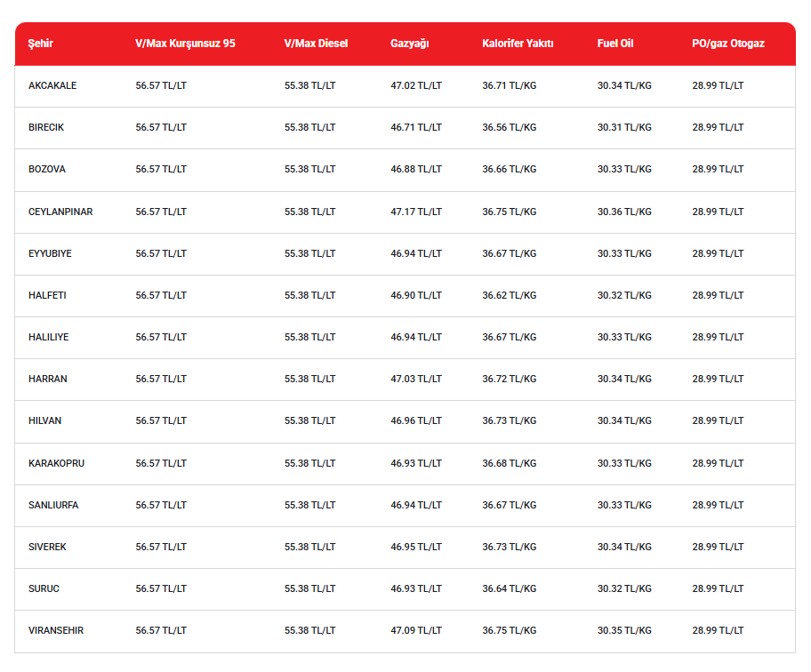Select the SIVEREK city cell
Screen dimensions: 811x672
pos(48,547)
